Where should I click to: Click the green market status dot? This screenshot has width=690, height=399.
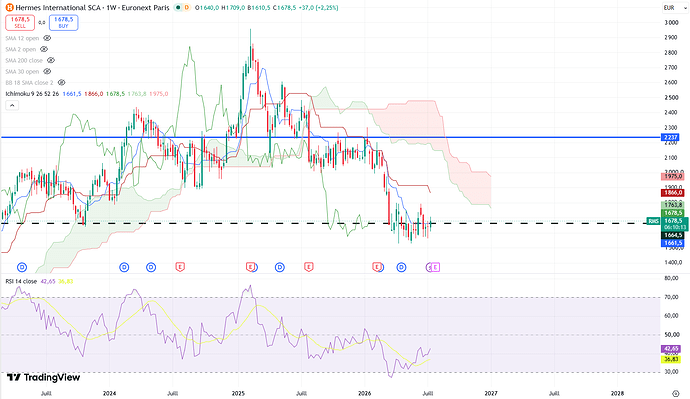(x=177, y=7)
